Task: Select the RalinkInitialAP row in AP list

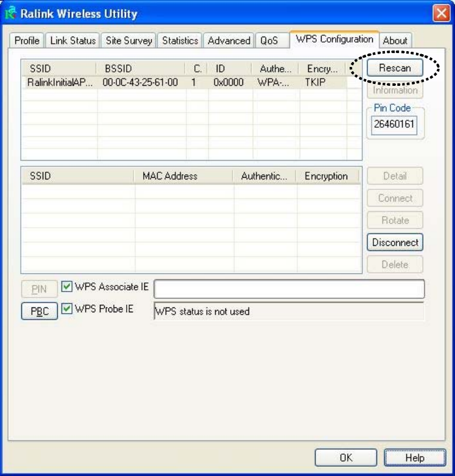Action: coord(184,82)
